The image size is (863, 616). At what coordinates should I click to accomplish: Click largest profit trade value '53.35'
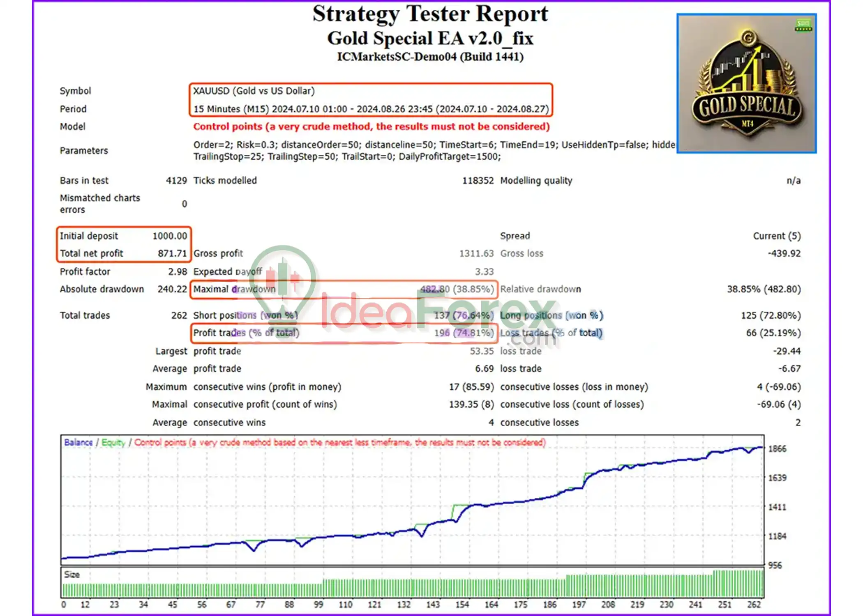[x=482, y=351]
